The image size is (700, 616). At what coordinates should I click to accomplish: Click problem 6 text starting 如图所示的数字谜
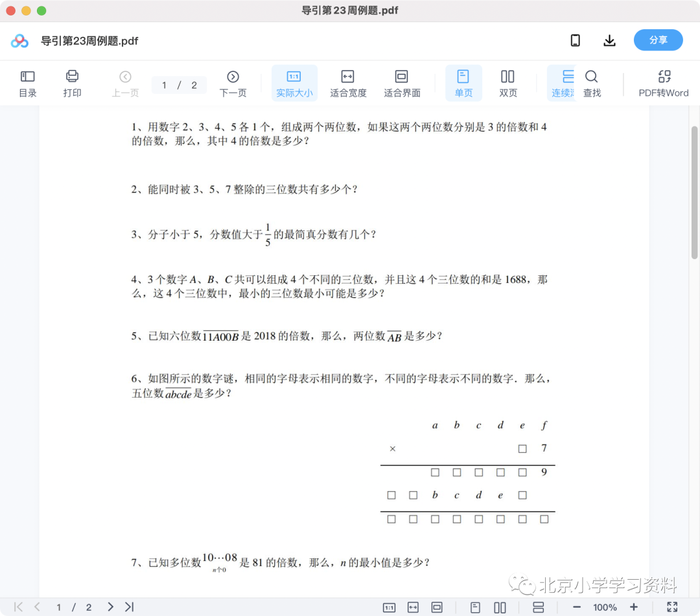pyautogui.click(x=342, y=386)
